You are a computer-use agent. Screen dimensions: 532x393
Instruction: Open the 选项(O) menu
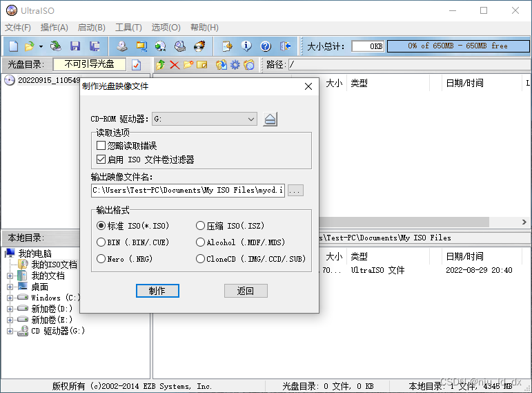click(x=166, y=28)
